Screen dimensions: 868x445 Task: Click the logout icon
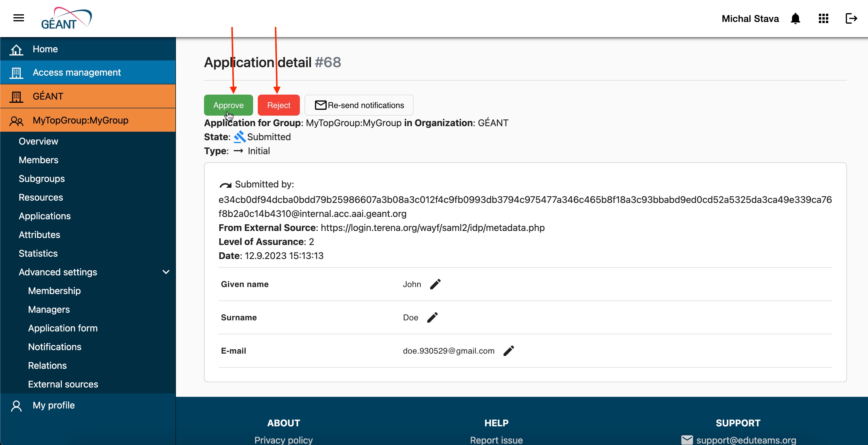click(x=851, y=18)
